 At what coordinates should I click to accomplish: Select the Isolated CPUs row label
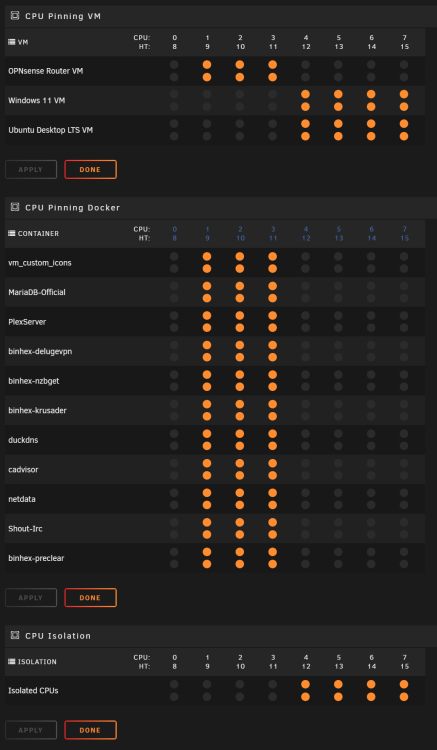coord(33,691)
